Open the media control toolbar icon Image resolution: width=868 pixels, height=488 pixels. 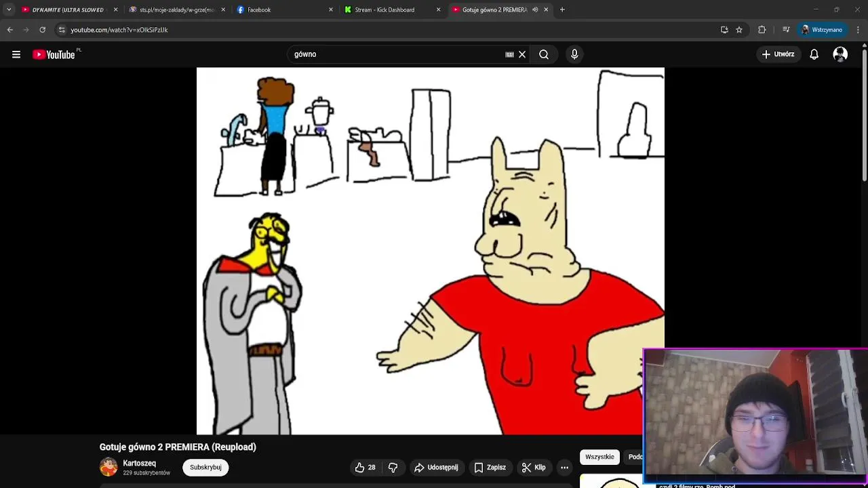tap(786, 30)
